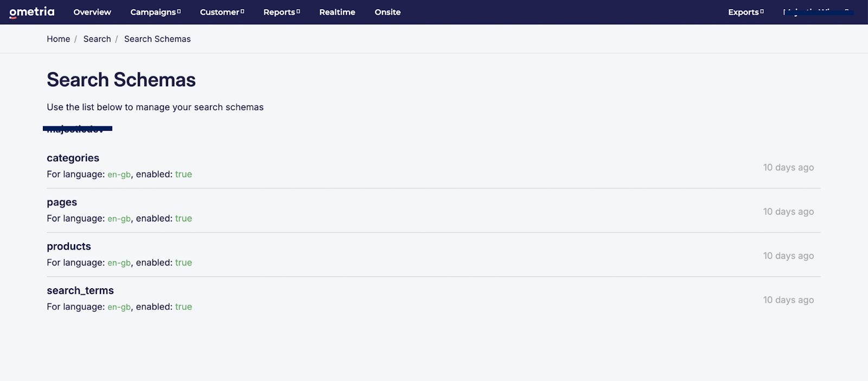This screenshot has height=381, width=868.
Task: Click the Search Schemas breadcrumb item
Action: (157, 39)
